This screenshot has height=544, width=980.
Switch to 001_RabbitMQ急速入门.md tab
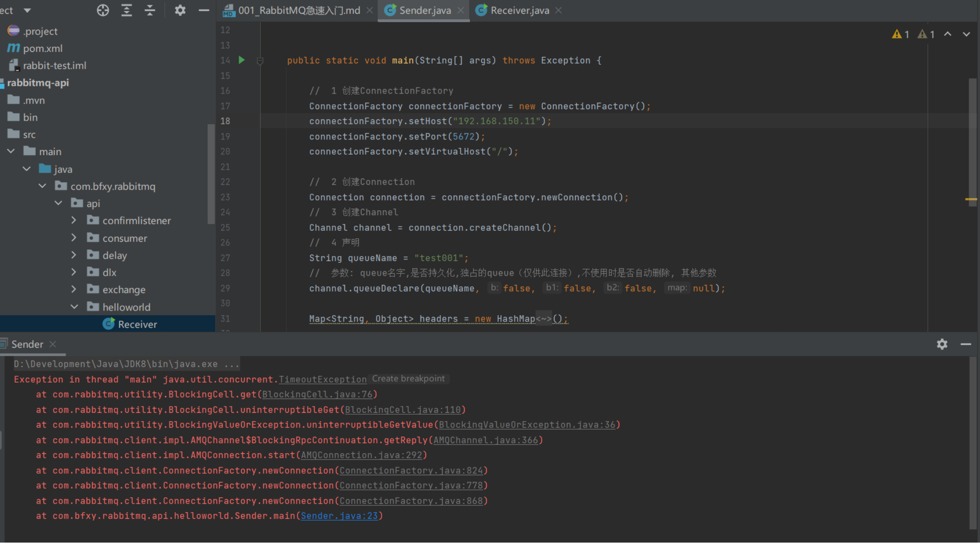(299, 10)
